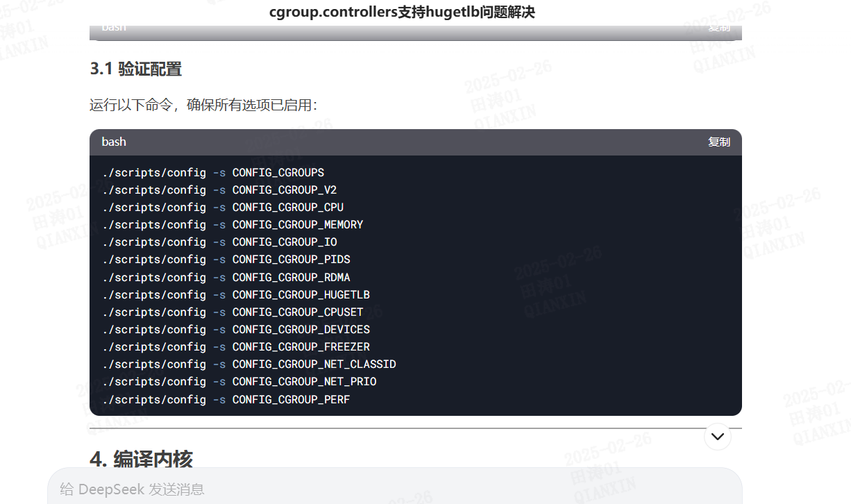Click the text 运行以下命令，确保所有选项已启用

pos(203,106)
